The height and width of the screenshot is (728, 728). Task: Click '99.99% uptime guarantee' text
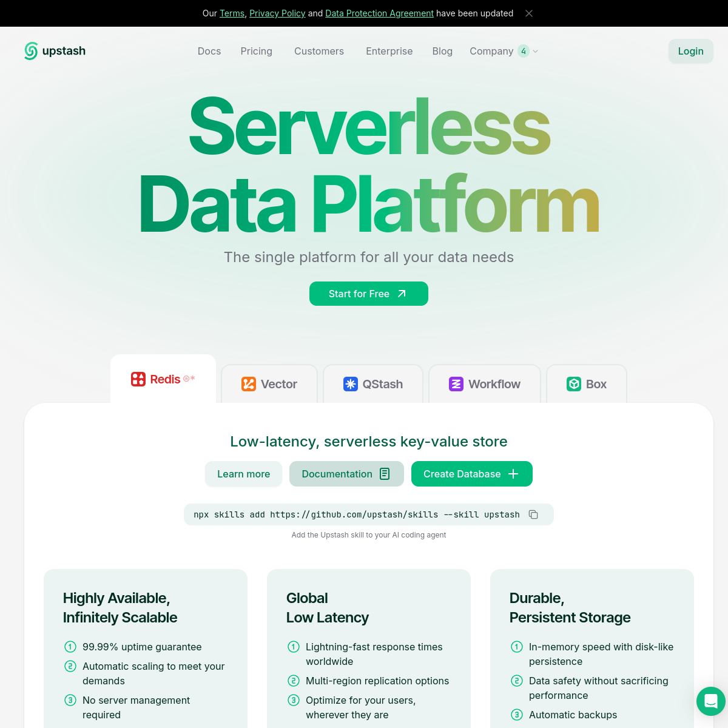coord(142,647)
